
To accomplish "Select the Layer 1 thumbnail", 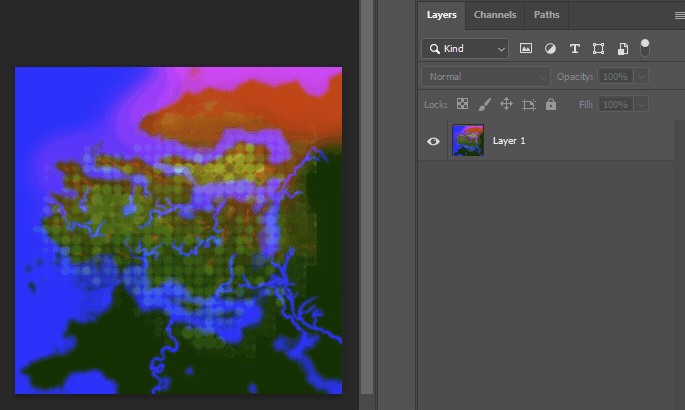I will 468,140.
